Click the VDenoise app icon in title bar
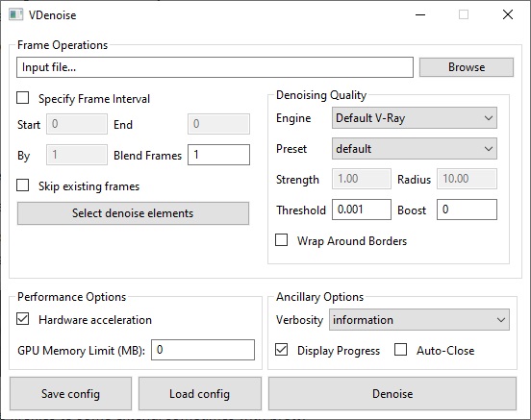The width and height of the screenshot is (531, 420). pyautogui.click(x=16, y=14)
